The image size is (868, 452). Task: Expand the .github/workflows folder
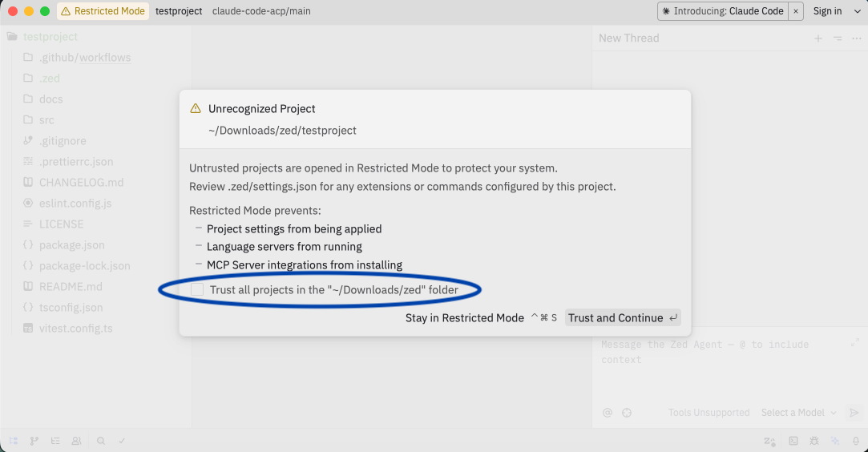tap(84, 58)
